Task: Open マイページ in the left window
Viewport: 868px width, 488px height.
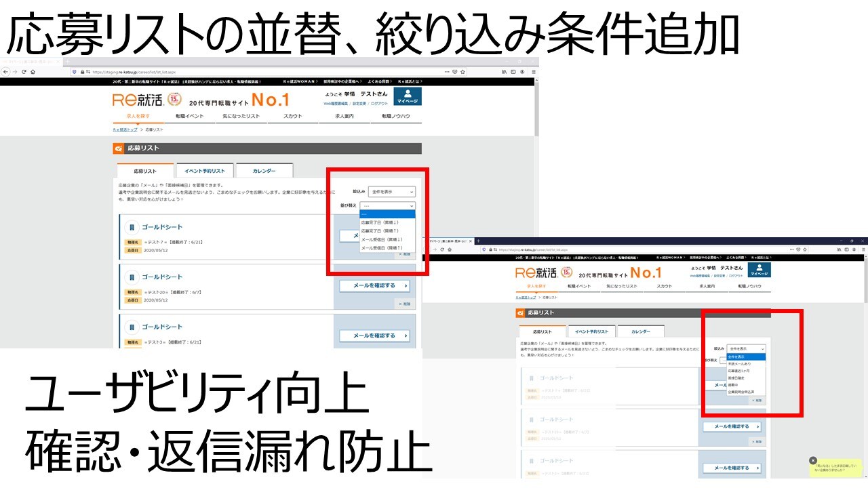Action: tap(408, 96)
